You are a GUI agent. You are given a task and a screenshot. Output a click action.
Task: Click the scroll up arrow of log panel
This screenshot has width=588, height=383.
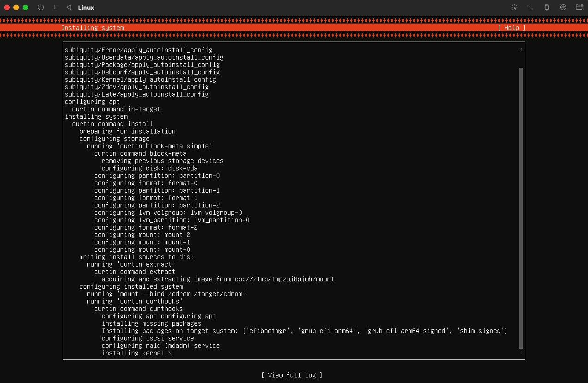[x=521, y=49]
